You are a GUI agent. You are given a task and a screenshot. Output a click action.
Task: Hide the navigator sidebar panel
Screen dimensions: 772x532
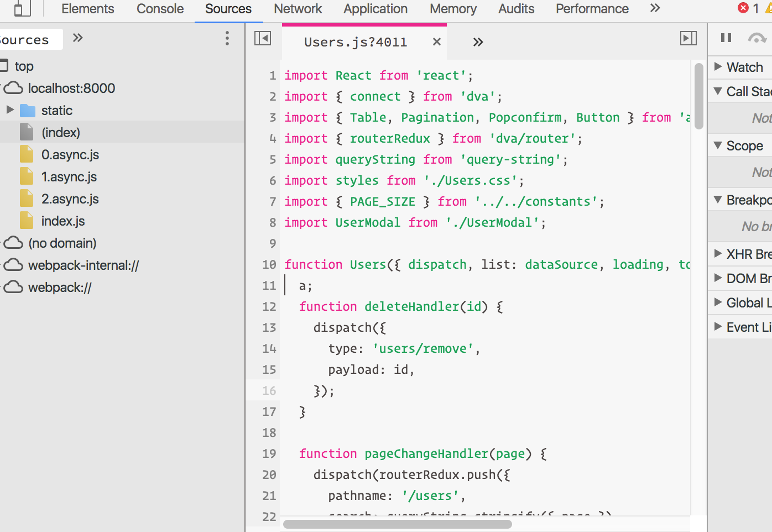click(x=263, y=39)
